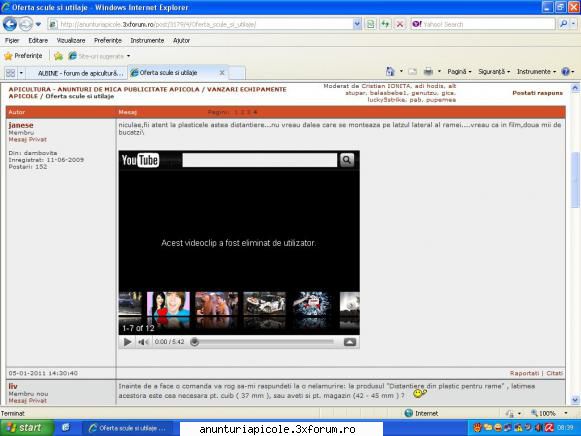
Task: Play the embedded YouTube video
Action: click(127, 342)
